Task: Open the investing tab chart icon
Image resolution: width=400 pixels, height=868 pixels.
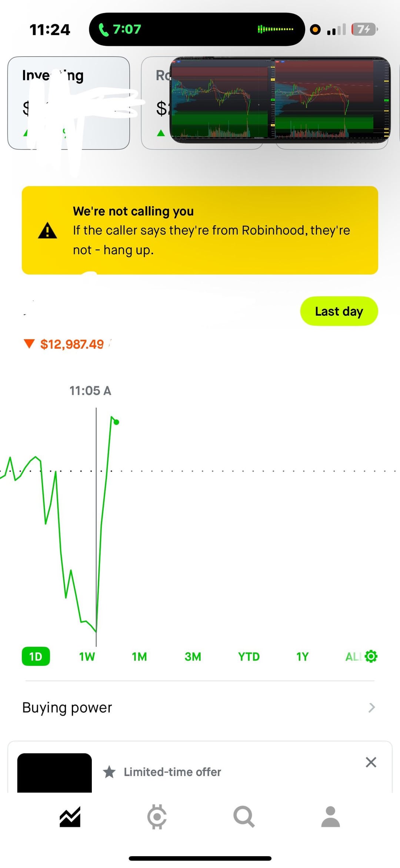Action: 70,817
